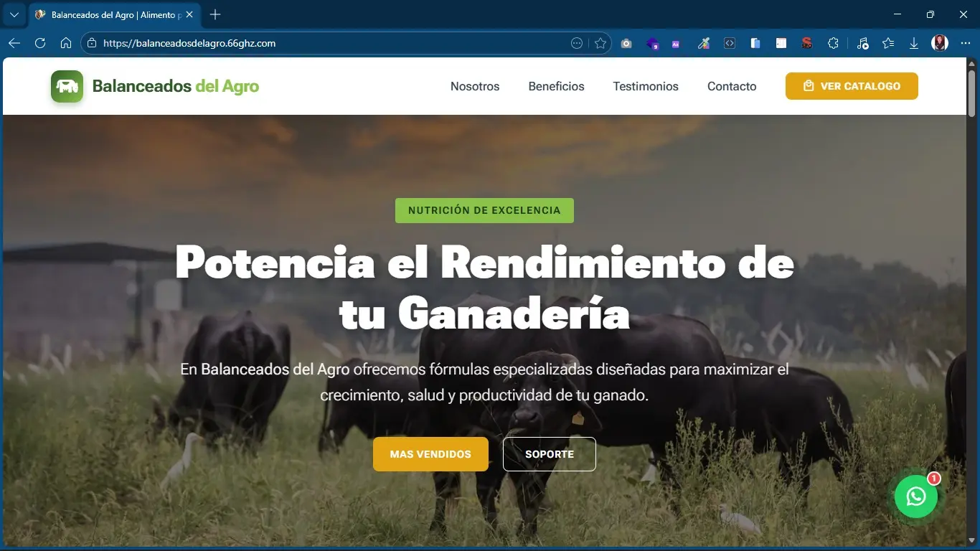Click the emoji-face icon in the address bar
Viewport: 980px width, 551px height.
576,43
